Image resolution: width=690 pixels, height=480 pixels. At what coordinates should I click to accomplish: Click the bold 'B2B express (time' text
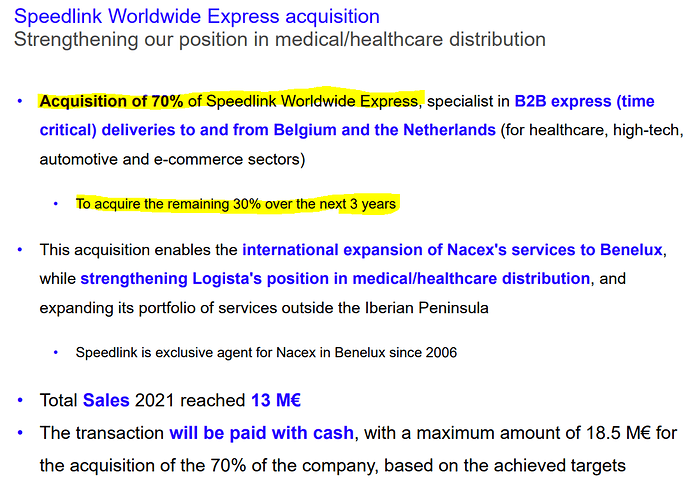pos(584,102)
